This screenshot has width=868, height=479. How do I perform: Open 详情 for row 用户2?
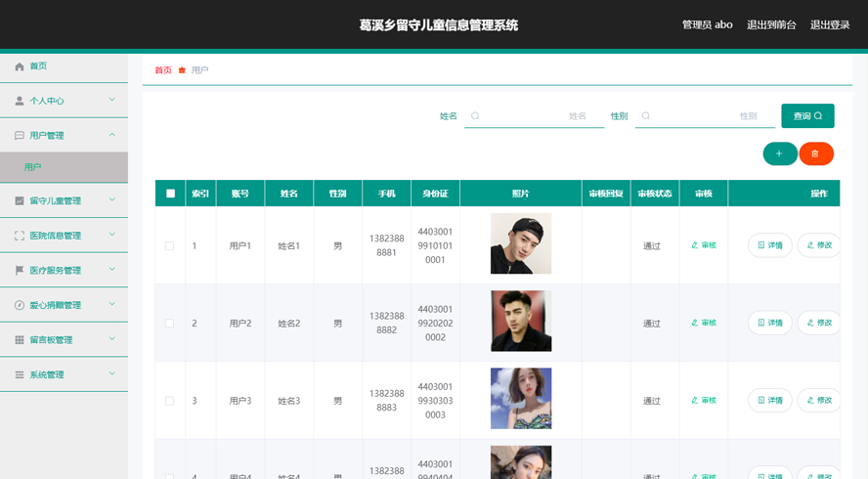(x=770, y=323)
